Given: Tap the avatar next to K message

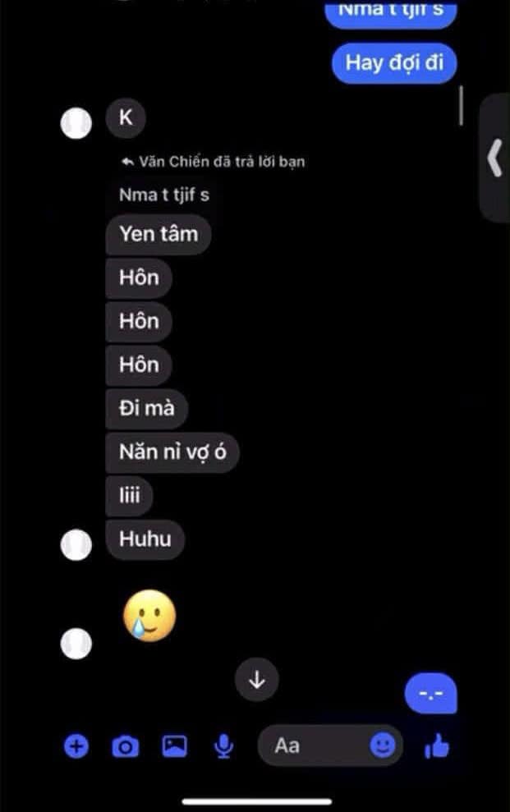Looking at the screenshot, I should (76, 123).
